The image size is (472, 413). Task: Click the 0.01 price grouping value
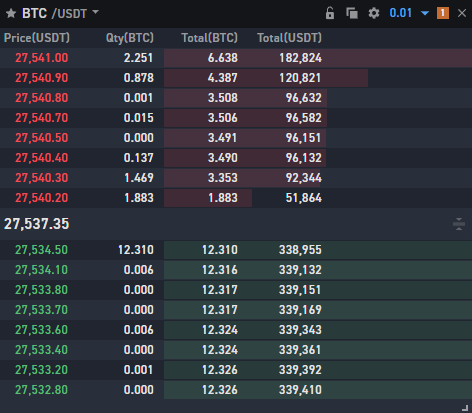coord(401,13)
